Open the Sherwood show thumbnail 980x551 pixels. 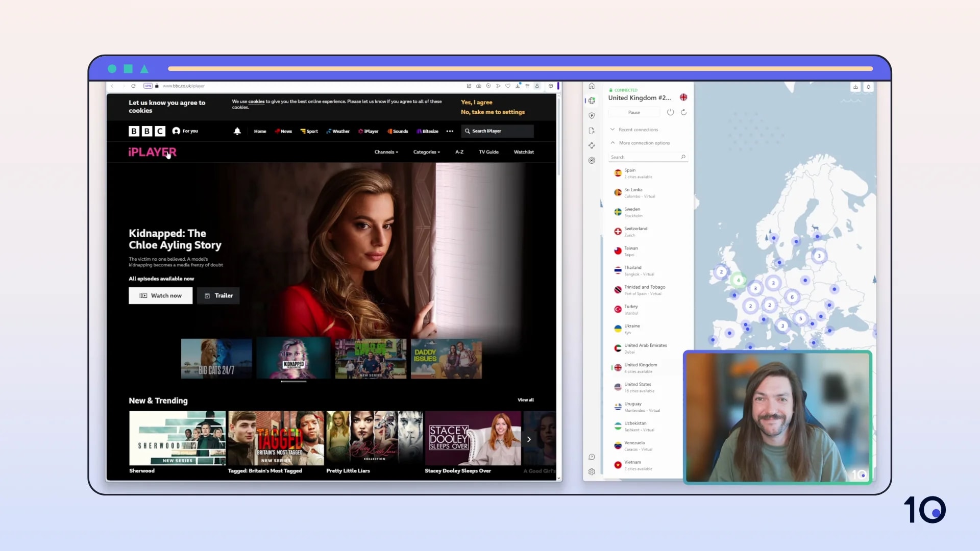point(177,438)
